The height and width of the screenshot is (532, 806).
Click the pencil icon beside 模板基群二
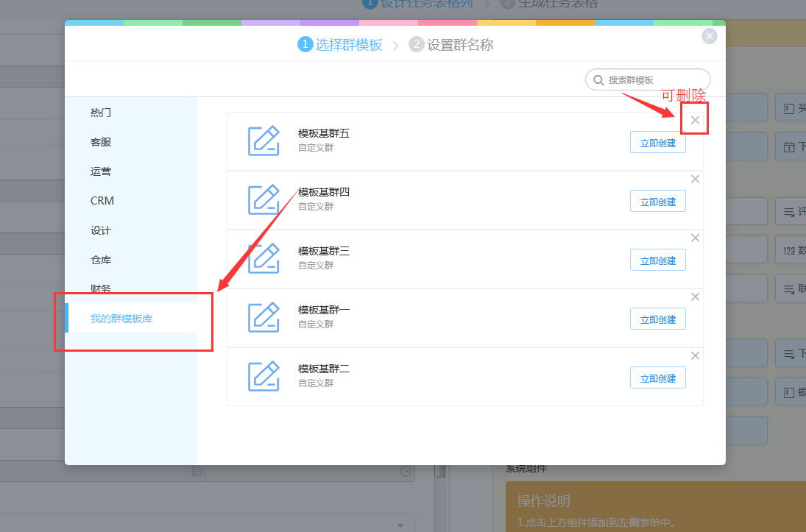click(264, 377)
